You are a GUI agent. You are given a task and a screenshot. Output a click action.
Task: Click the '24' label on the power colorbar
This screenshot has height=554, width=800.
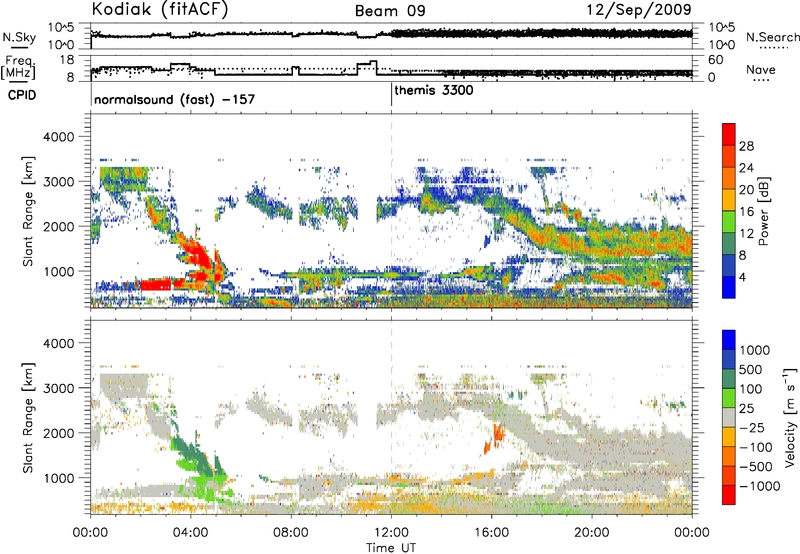(746, 168)
